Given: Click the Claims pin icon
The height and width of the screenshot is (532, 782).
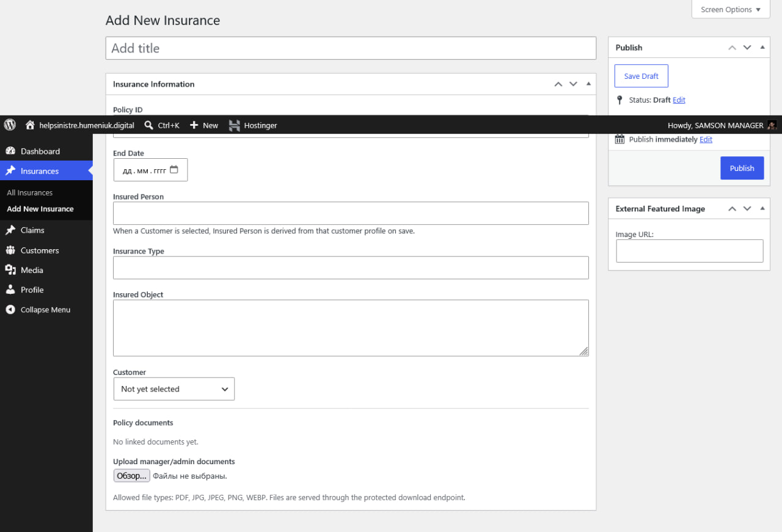Looking at the screenshot, I should [x=10, y=230].
